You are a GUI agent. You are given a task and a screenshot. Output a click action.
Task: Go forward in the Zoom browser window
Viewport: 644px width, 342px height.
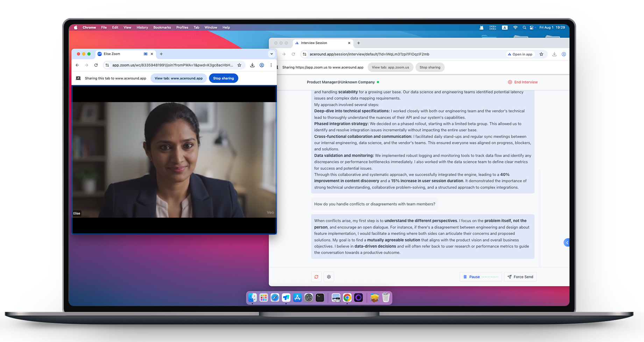pos(86,65)
